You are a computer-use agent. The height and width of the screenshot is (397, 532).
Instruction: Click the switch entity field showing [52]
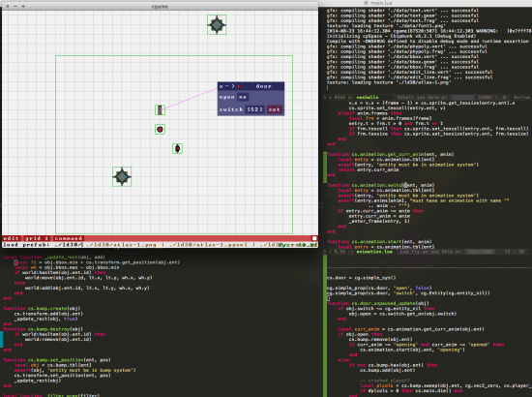point(254,109)
